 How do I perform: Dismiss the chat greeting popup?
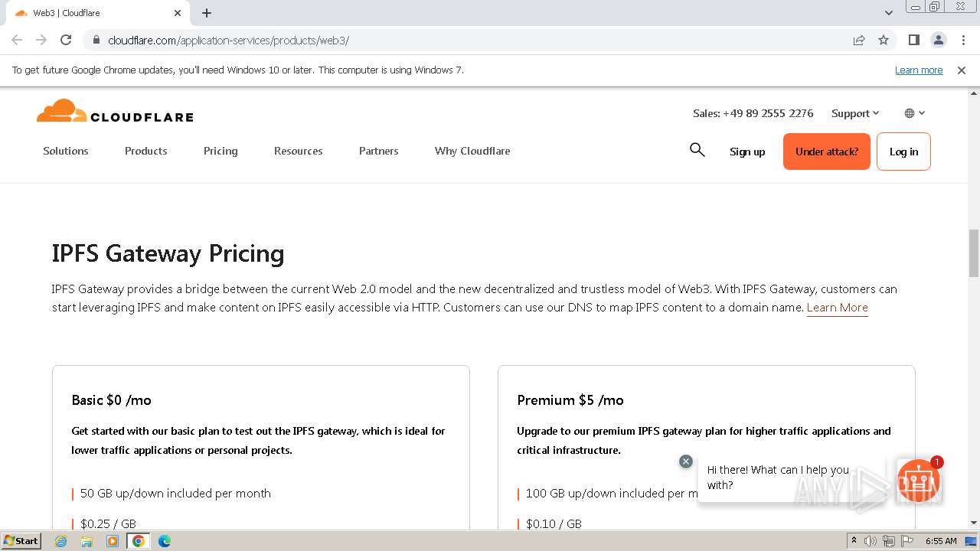[686, 461]
